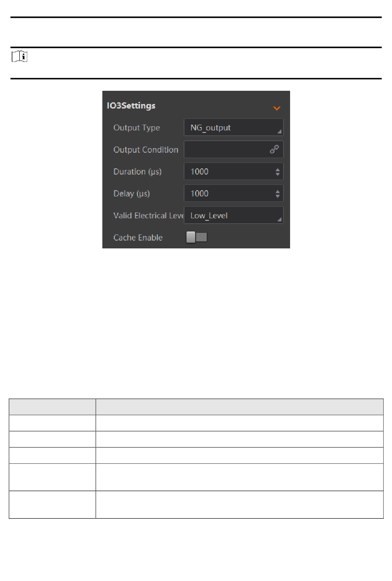Toggle the Cache Enable switch
This screenshot has width=392, height=581.
pyautogui.click(x=197, y=237)
